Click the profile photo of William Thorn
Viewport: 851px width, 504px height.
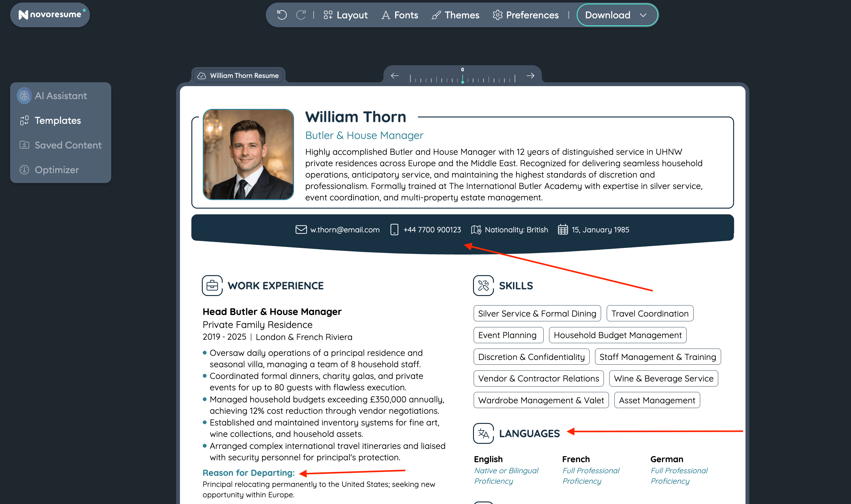pyautogui.click(x=248, y=154)
